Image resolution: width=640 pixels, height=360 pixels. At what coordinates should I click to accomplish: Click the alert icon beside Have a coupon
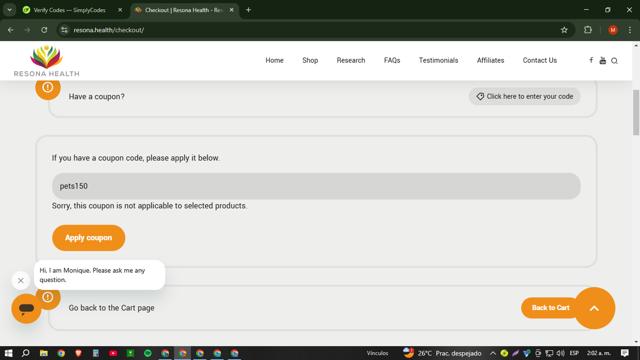(48, 87)
